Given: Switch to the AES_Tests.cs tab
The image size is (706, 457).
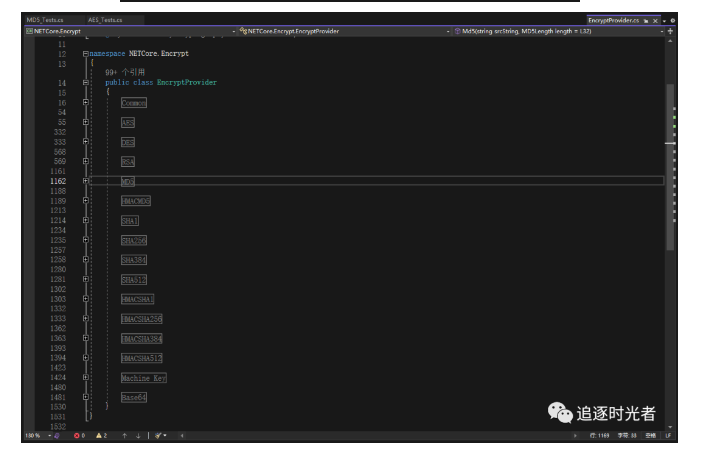Looking at the screenshot, I should click(105, 20).
